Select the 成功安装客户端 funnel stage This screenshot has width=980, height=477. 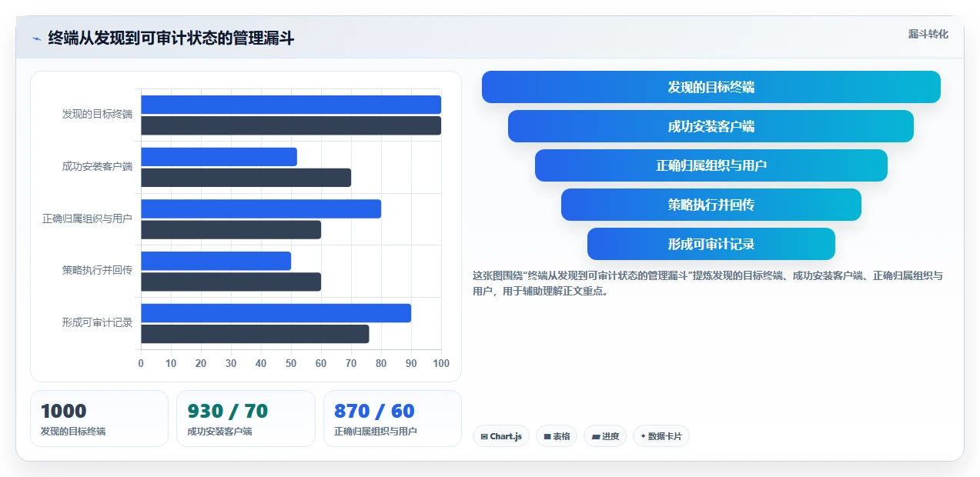pyautogui.click(x=711, y=126)
